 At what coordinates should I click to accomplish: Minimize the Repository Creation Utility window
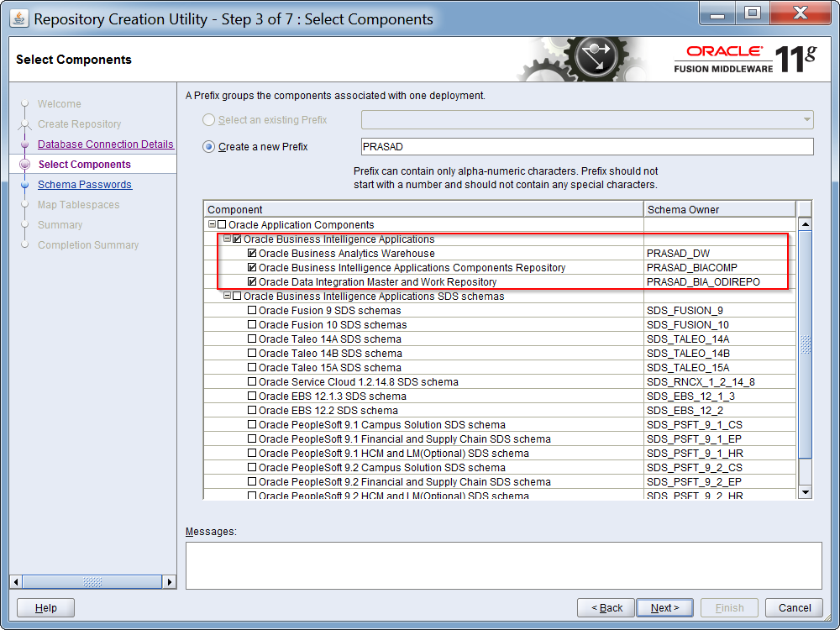[x=717, y=13]
